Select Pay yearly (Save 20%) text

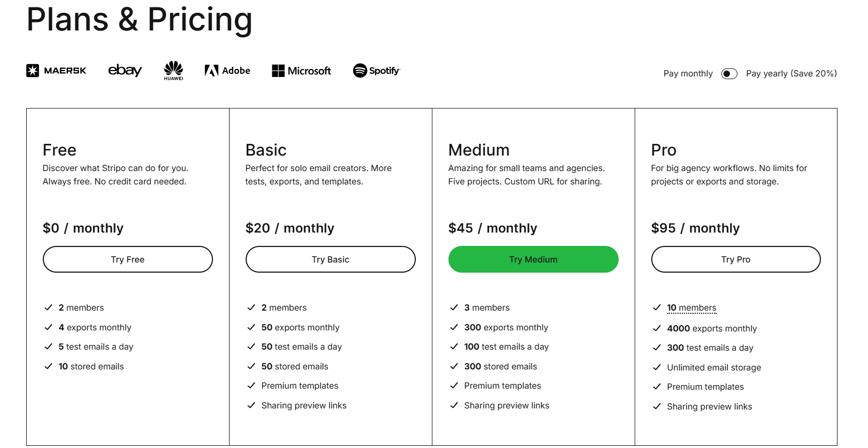(791, 73)
